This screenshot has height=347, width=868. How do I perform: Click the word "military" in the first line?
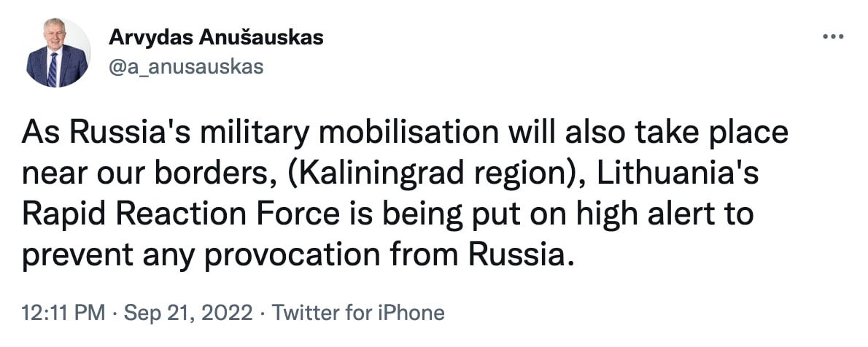(255, 134)
